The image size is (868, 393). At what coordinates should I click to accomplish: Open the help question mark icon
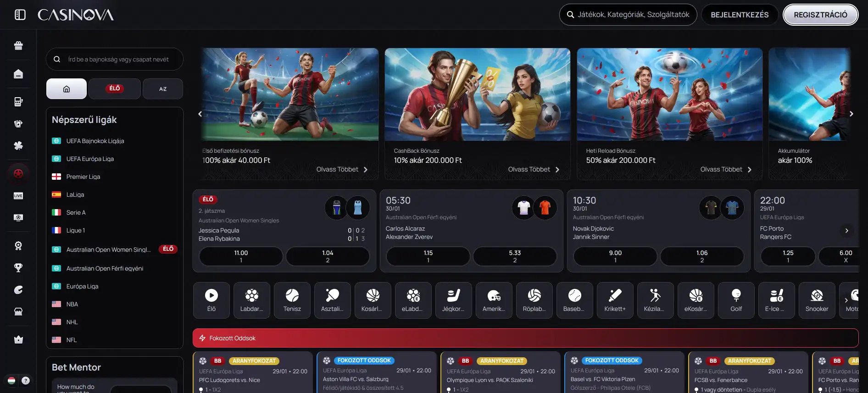tap(26, 381)
